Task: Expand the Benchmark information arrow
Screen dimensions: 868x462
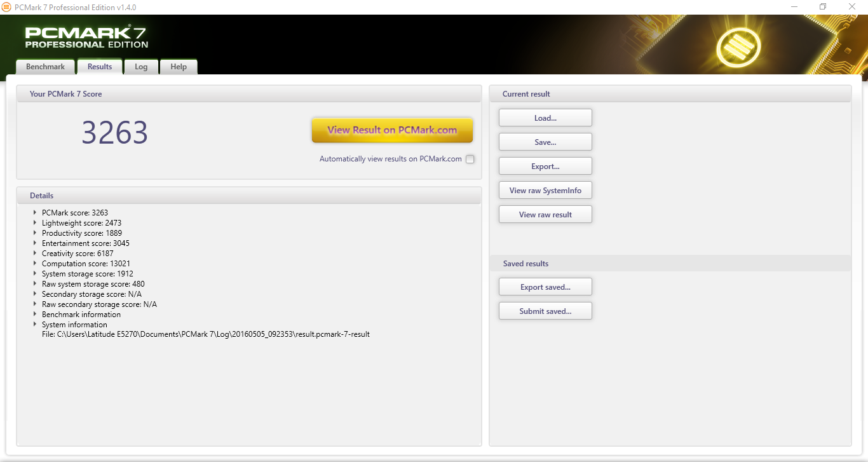Action: pos(35,314)
